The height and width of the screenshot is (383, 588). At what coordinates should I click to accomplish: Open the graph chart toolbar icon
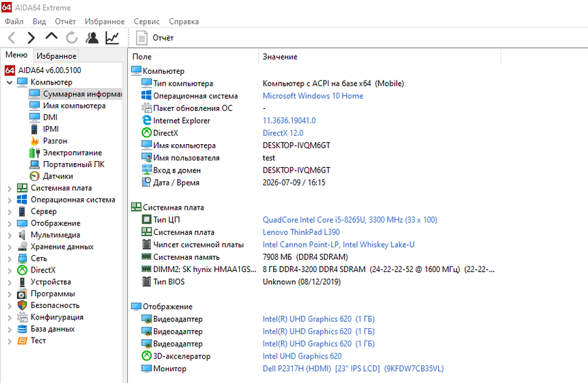pos(112,37)
